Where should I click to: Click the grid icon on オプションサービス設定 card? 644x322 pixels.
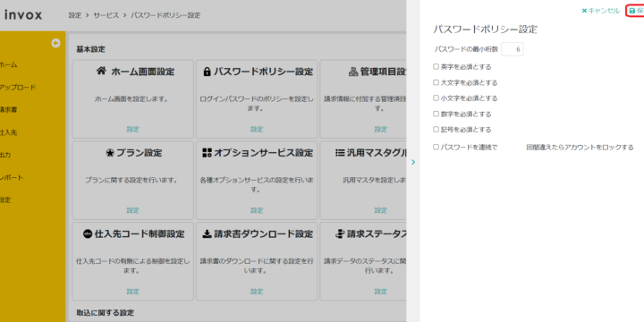pos(207,153)
